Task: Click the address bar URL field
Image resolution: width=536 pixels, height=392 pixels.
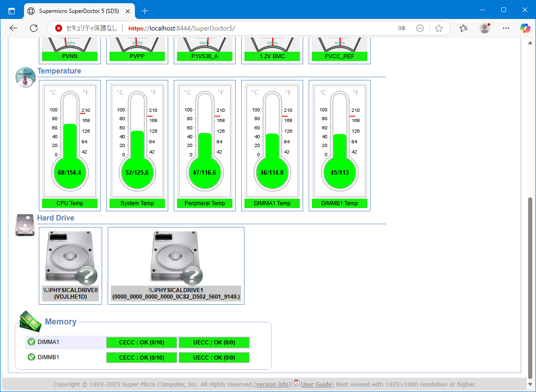Action: click(259, 28)
